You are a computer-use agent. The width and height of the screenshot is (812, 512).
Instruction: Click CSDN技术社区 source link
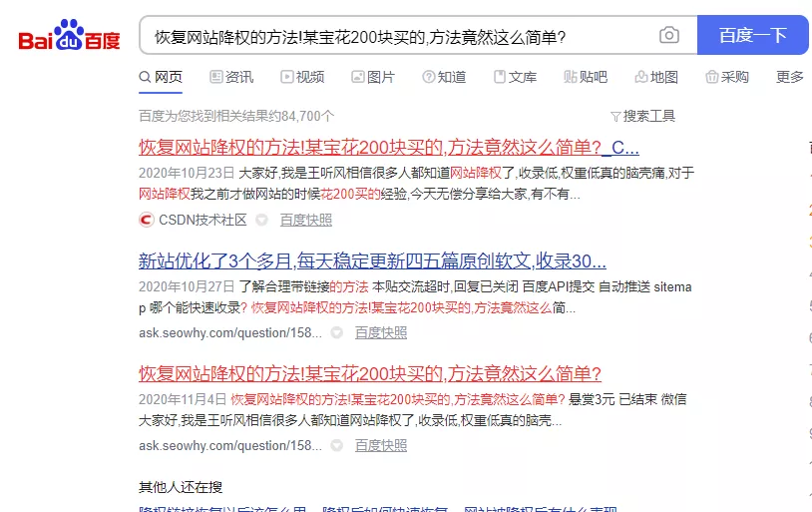(203, 220)
